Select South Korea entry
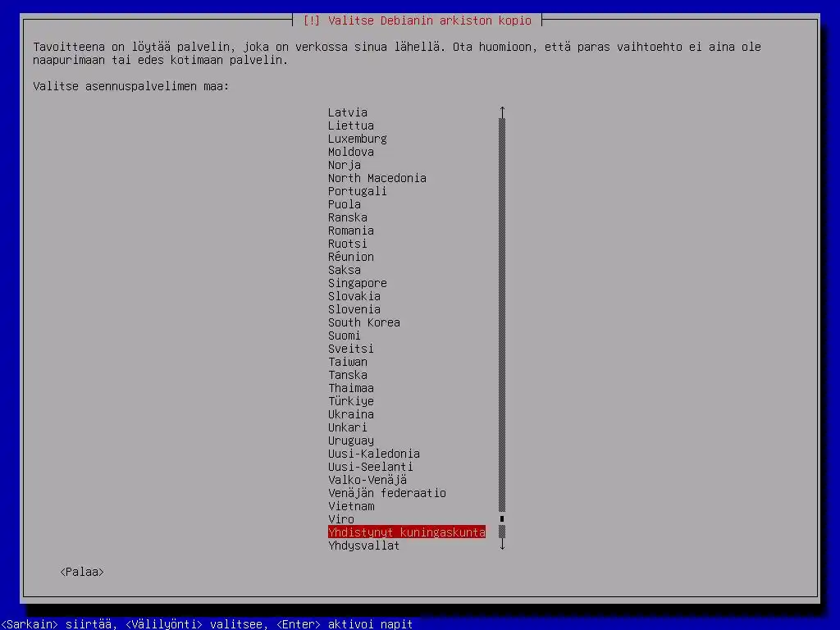Image resolution: width=840 pixels, height=630 pixels. (x=364, y=322)
